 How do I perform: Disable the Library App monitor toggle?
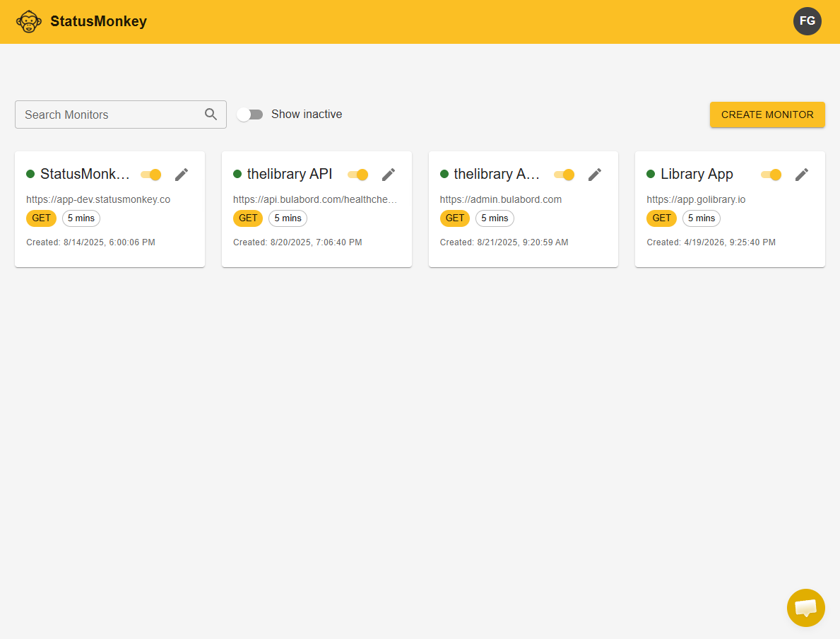(771, 175)
